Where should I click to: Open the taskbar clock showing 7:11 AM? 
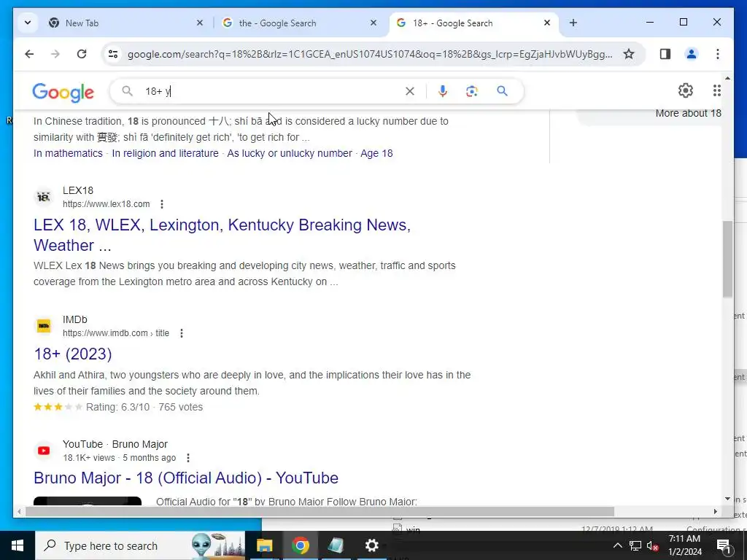pyautogui.click(x=684, y=545)
